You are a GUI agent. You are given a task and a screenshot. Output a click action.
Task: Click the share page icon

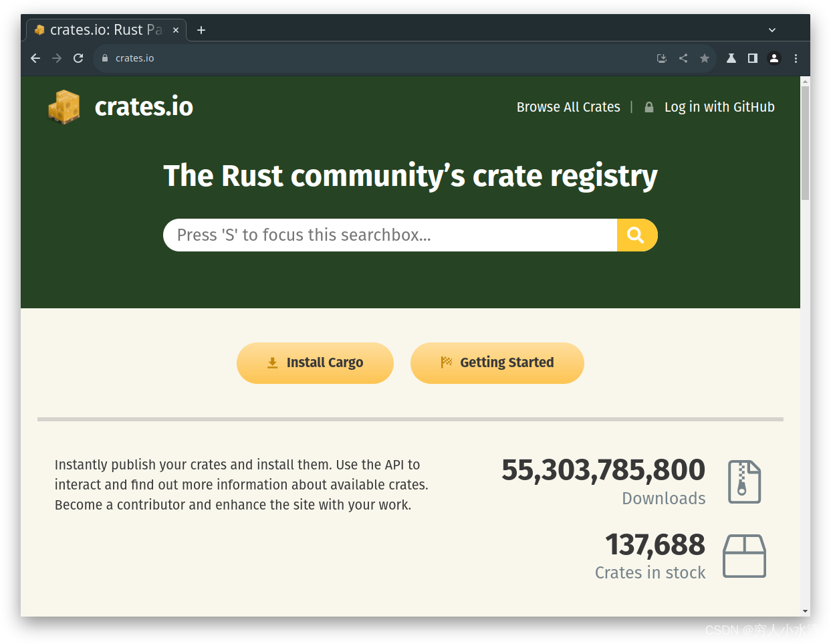(683, 58)
